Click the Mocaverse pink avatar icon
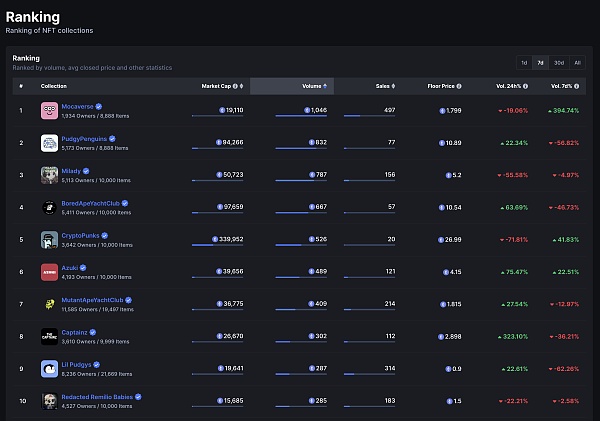600x421 pixels. [x=49, y=111]
